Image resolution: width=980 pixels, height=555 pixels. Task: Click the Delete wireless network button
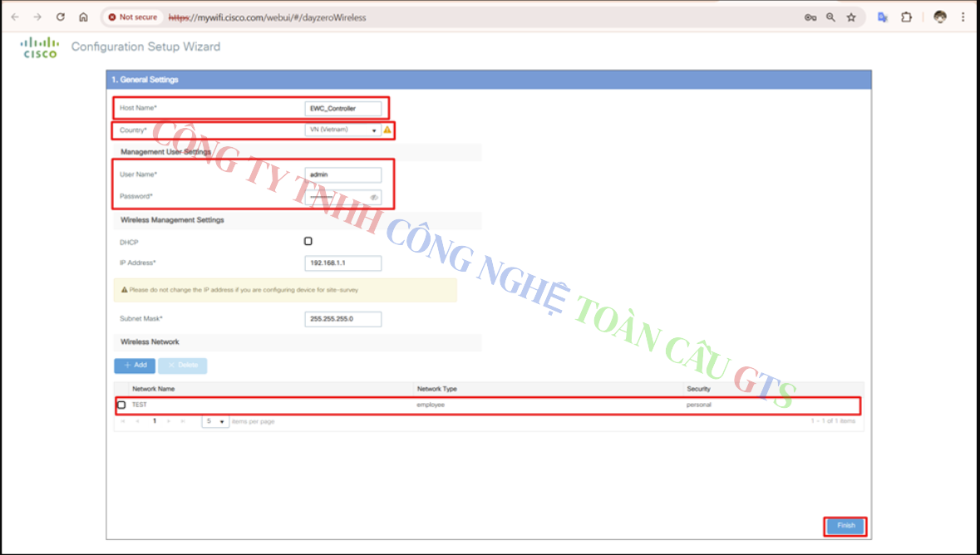[x=183, y=366]
